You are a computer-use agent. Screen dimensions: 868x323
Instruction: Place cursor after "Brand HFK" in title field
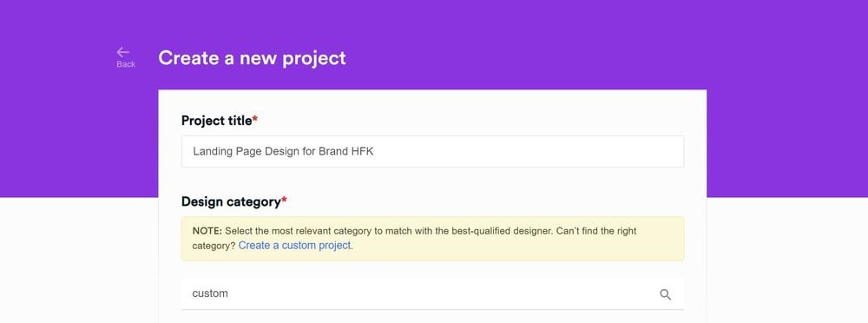point(375,151)
